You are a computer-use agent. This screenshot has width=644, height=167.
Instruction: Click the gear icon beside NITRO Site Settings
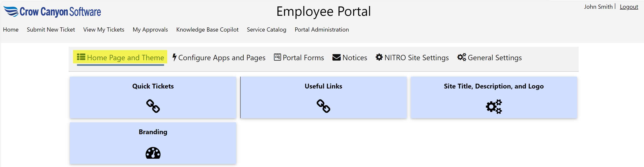[379, 57]
